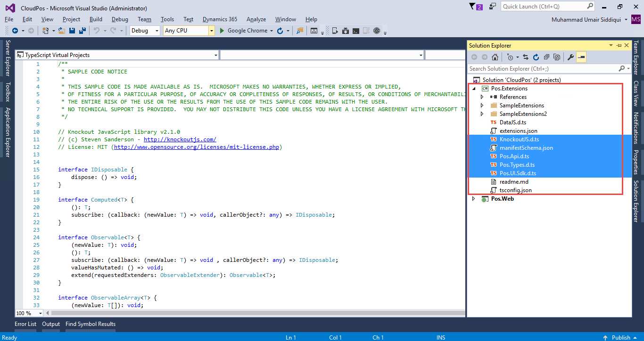Click the Attach to Process icon
644x341 pixels.
pyautogui.click(x=300, y=30)
